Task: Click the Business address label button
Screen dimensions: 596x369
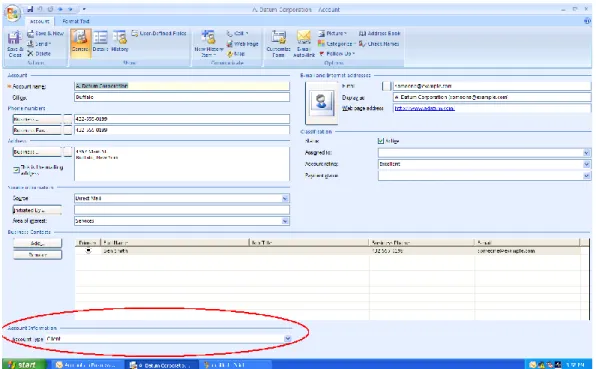Action: tap(37, 152)
